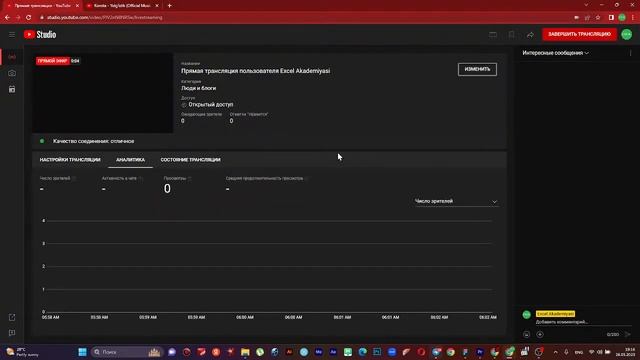The height and width of the screenshot is (360, 640).
Task: Select the Stream icon in the left sidebar
Action: click(x=12, y=57)
